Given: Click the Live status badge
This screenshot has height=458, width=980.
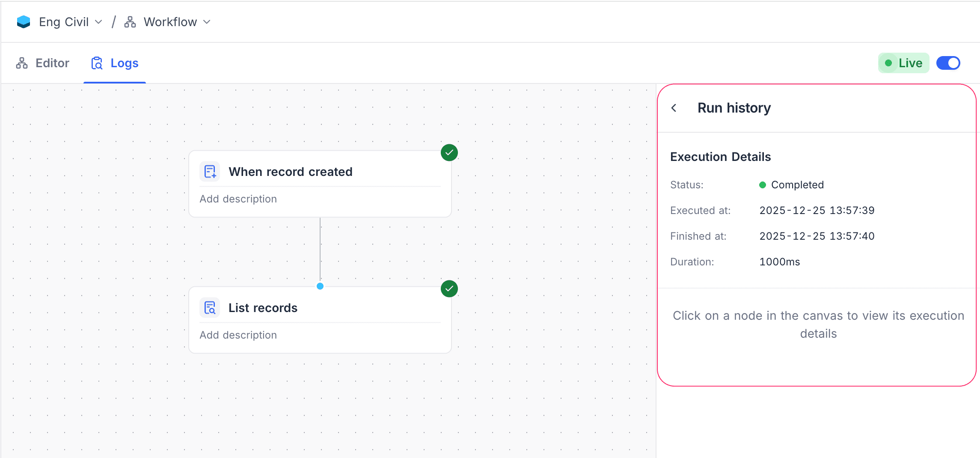Looking at the screenshot, I should tap(903, 63).
